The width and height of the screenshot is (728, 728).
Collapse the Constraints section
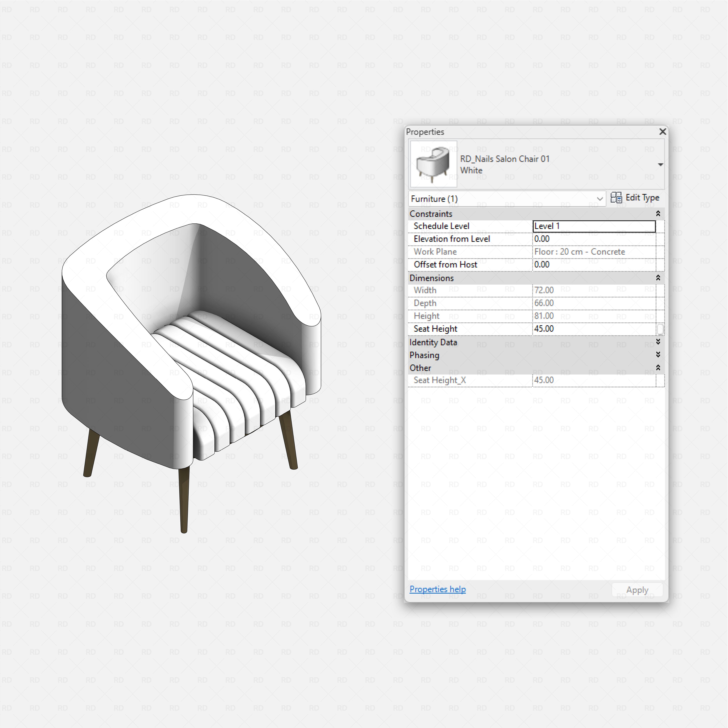[x=658, y=213]
